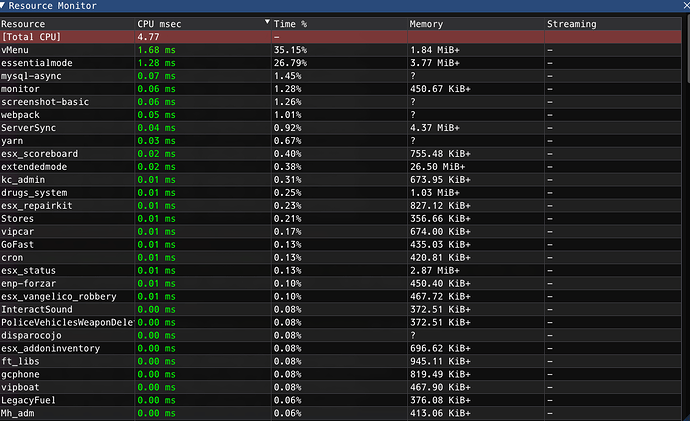Click the 413.06 KiB+ memory value
This screenshot has height=421, width=690.
point(440,414)
